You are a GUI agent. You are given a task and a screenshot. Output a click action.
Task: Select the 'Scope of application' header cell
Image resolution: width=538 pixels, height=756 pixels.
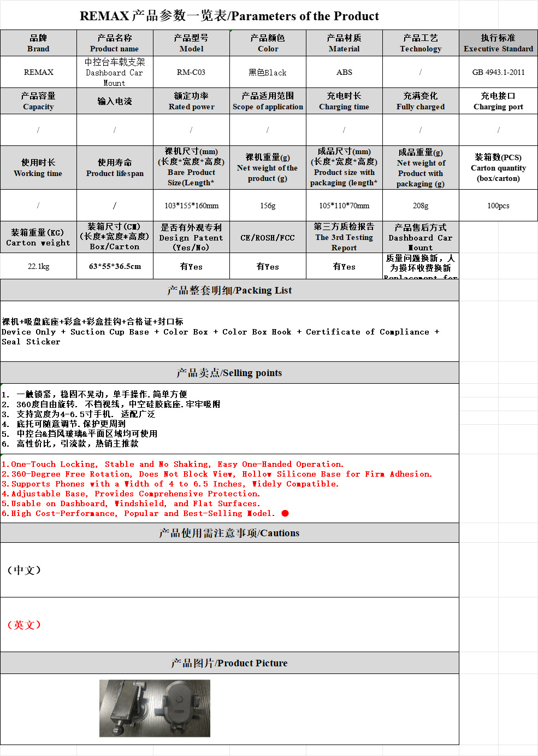click(268, 101)
